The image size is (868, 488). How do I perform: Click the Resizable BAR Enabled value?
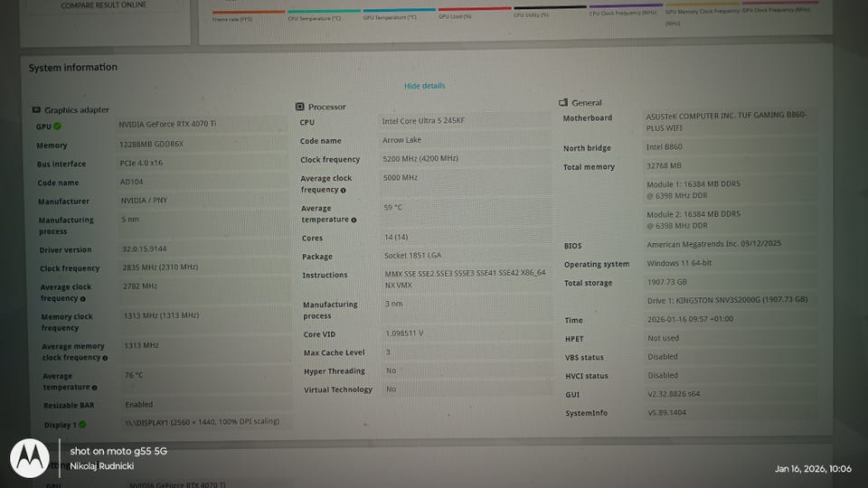point(139,405)
